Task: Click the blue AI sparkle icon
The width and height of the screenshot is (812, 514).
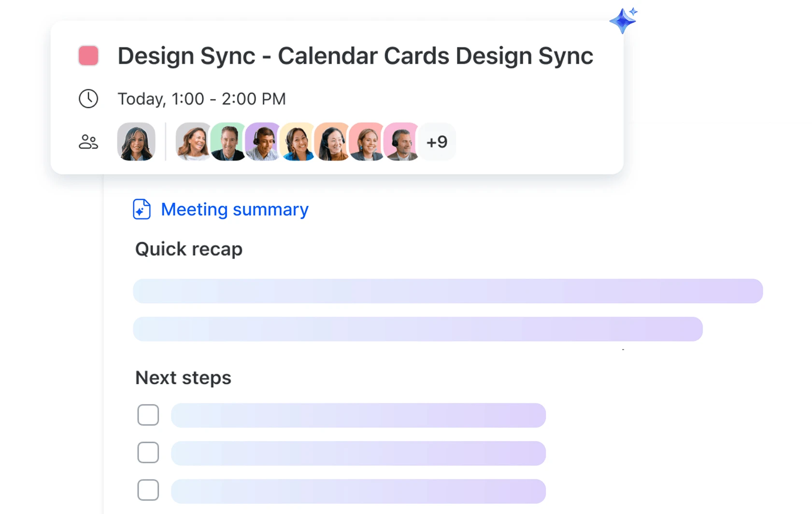Action: point(623,21)
